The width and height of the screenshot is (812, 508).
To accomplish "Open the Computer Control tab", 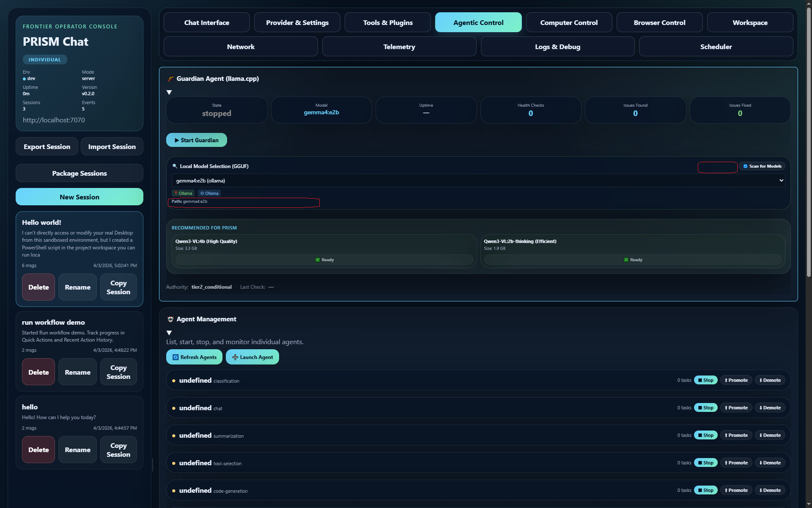I will click(x=569, y=22).
